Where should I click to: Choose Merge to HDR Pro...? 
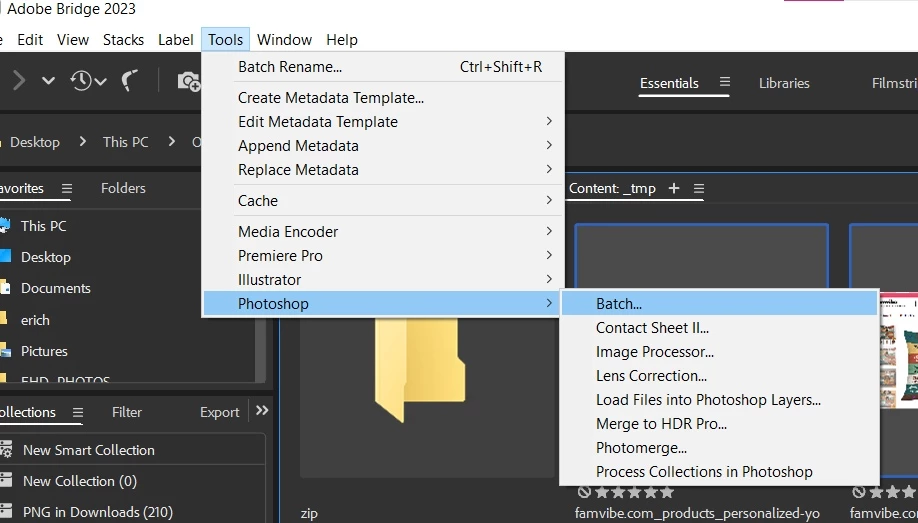(x=720, y=424)
